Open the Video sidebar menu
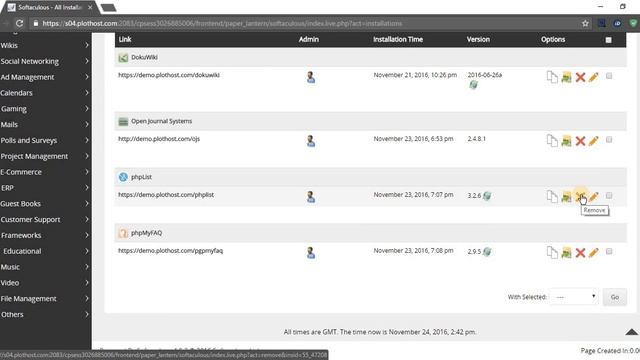The image size is (640, 360). 45,283
